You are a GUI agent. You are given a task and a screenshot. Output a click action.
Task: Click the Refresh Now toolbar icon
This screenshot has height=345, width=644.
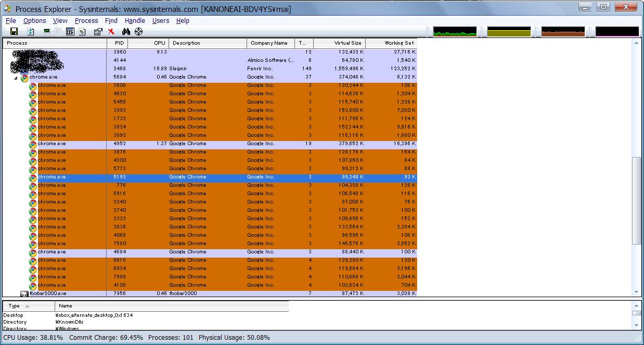tap(31, 32)
